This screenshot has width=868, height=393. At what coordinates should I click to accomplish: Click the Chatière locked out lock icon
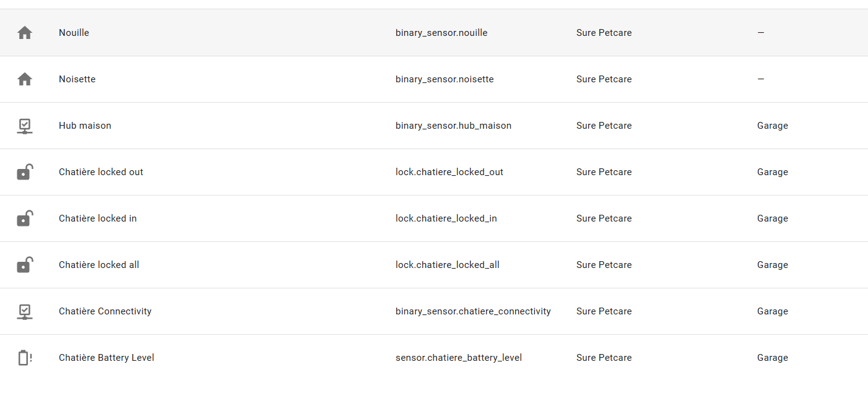[x=24, y=172]
